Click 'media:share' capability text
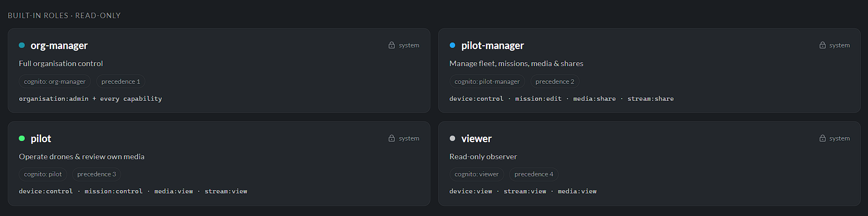 594,99
